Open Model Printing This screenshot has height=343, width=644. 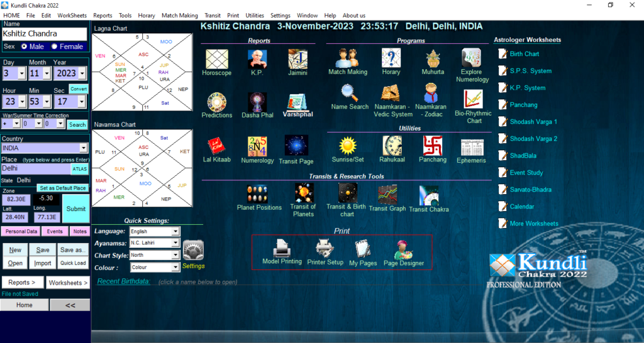(282, 248)
